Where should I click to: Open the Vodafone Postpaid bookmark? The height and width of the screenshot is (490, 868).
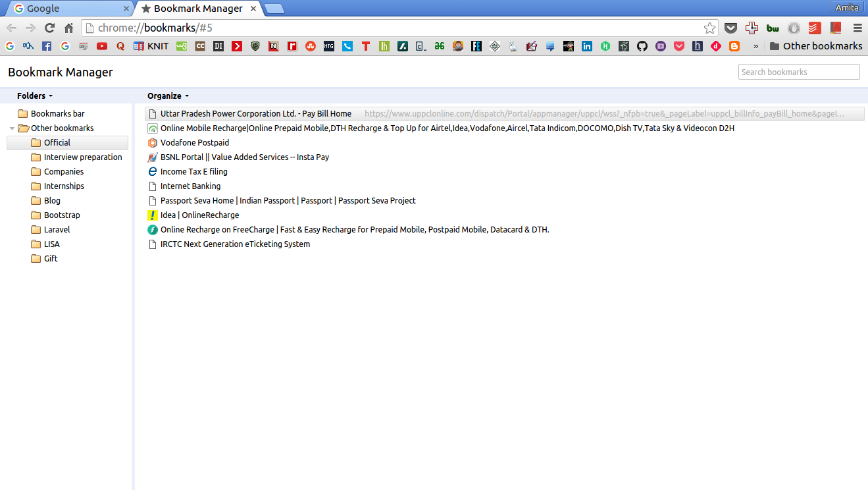(195, 143)
